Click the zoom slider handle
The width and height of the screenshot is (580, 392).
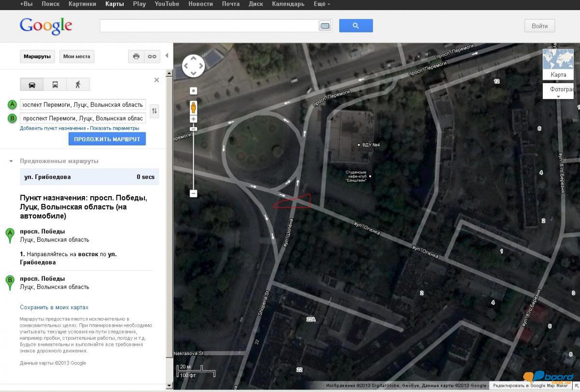[x=193, y=129]
